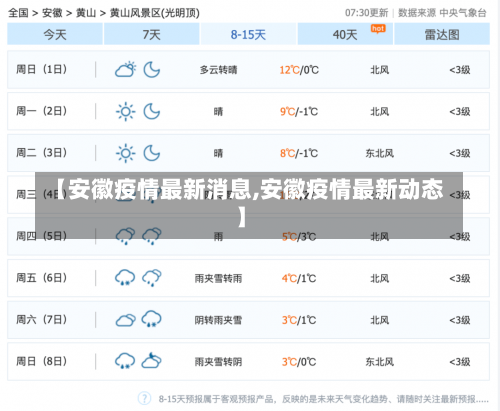Click the 全国 breadcrumb link
This screenshot has width=500, height=411.
point(18,13)
